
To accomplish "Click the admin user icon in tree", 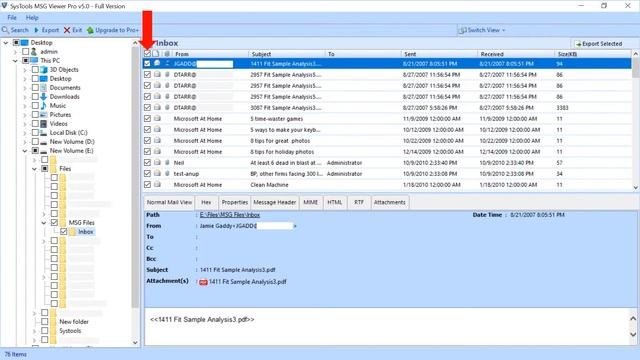I will point(34,51).
